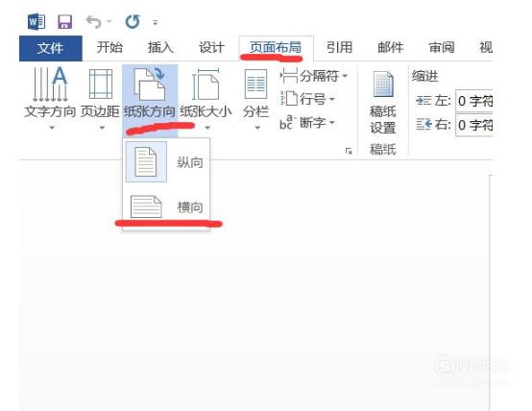Viewport: 532px width, 411px height.
Task: Switch to the 引用 tab
Action: coord(339,47)
